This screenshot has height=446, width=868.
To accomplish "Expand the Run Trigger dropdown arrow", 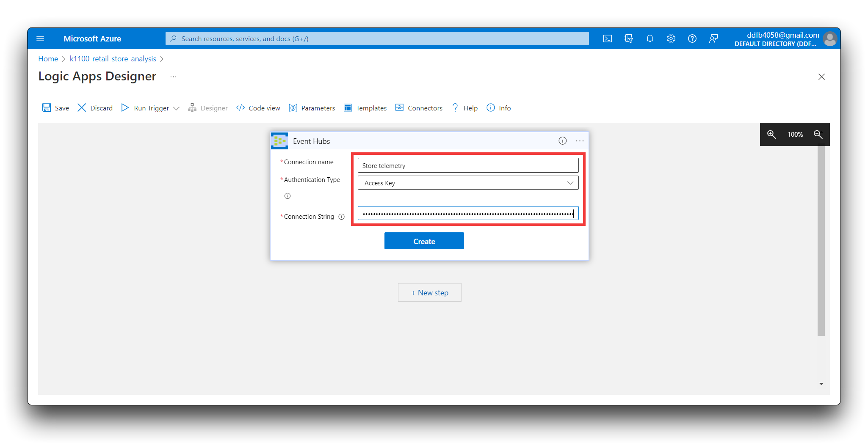I will click(x=177, y=108).
